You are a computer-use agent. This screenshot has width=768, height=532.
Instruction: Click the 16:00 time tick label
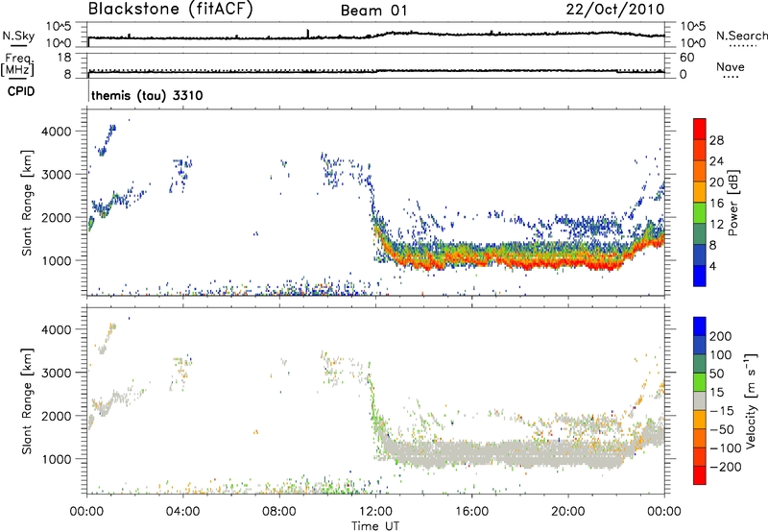(471, 512)
